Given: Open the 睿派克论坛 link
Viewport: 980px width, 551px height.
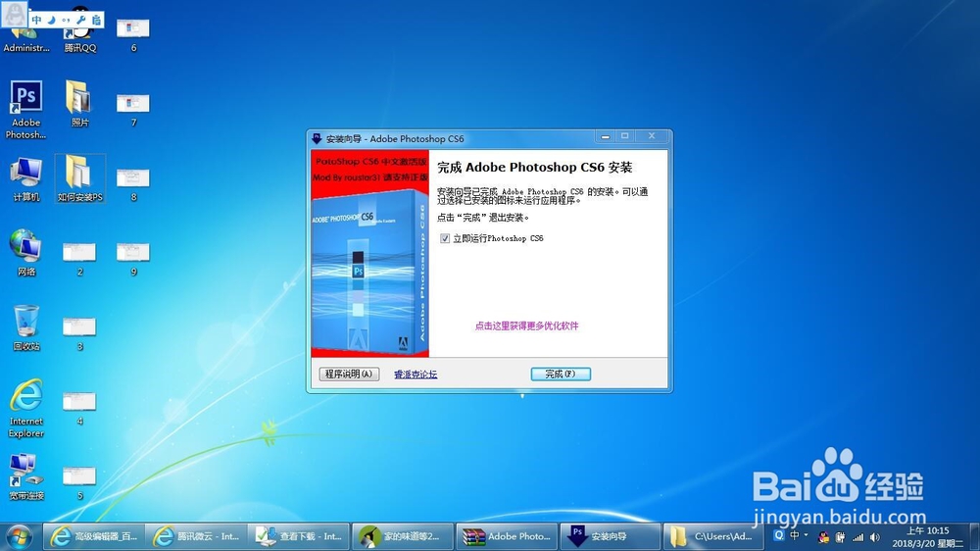Looking at the screenshot, I should [416, 374].
